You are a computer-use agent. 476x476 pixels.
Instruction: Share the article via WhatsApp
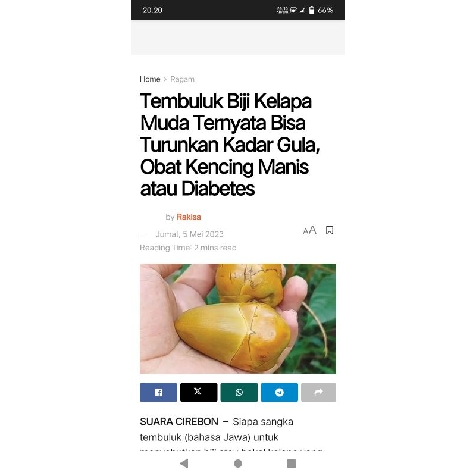coord(239,392)
